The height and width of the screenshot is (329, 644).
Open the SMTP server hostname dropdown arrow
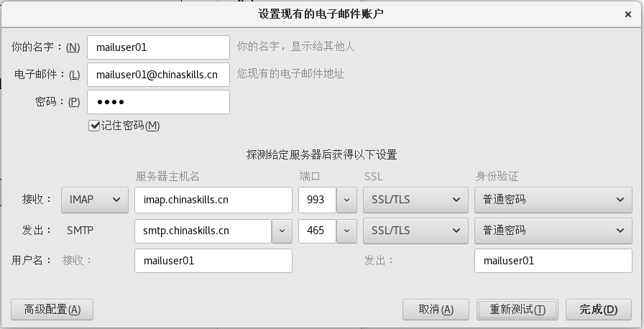[282, 231]
